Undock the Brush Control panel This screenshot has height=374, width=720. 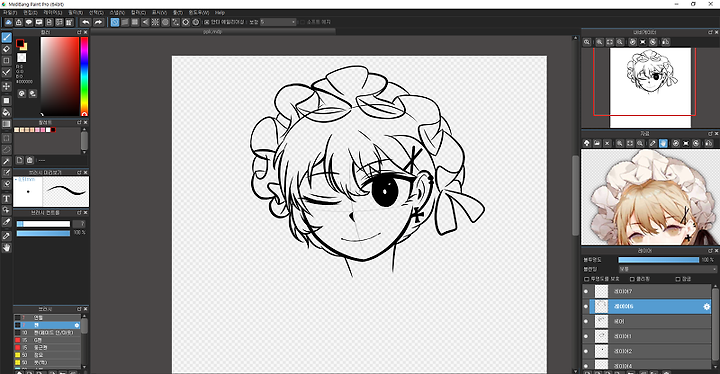[x=79, y=213]
